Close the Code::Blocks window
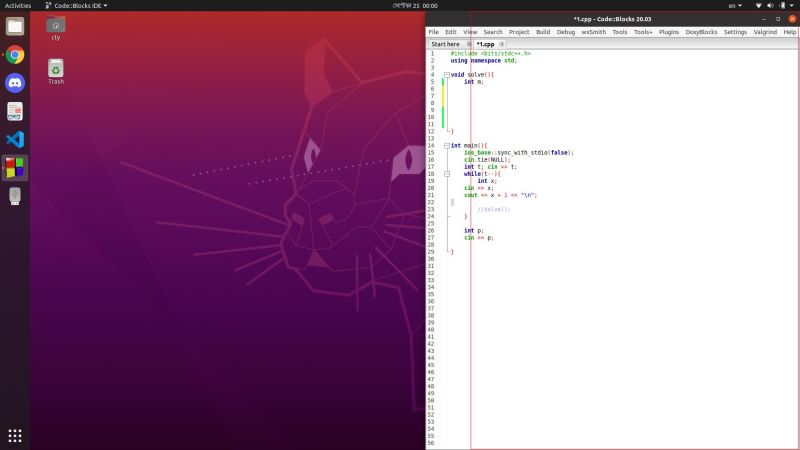Image resolution: width=800 pixels, height=450 pixels. 792,19
